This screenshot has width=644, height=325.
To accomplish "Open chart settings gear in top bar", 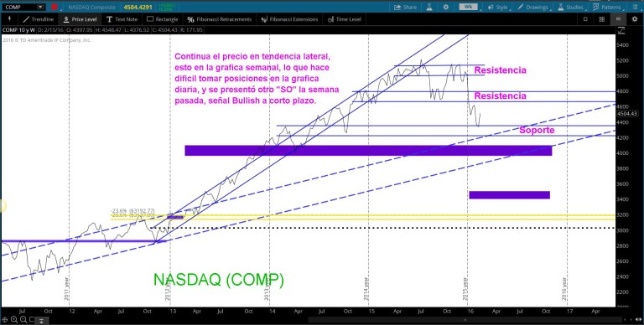I will coord(445,7).
